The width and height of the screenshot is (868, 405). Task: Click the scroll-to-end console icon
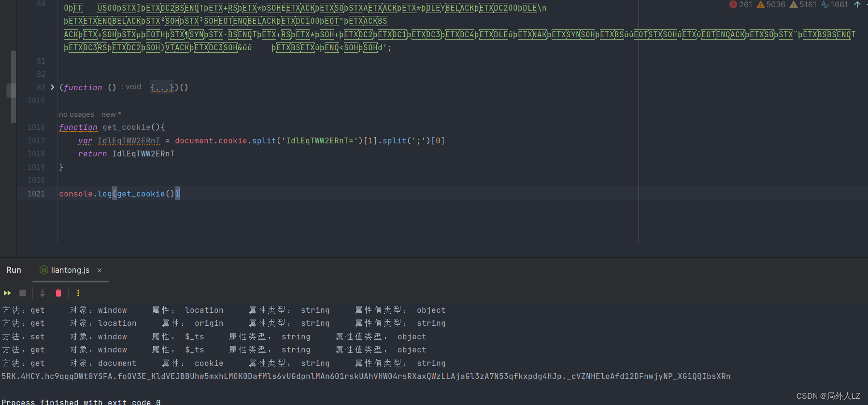(x=43, y=293)
